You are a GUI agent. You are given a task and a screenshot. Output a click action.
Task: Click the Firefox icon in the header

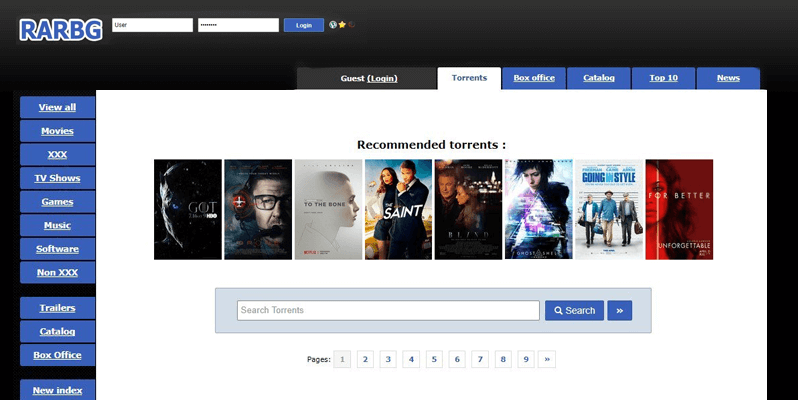(351, 24)
